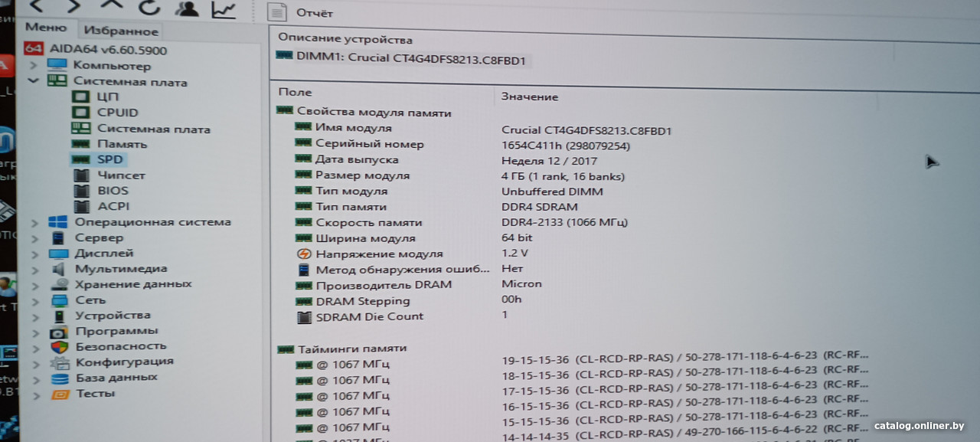Click the Устройства icon
The image size is (980, 442).
(60, 316)
